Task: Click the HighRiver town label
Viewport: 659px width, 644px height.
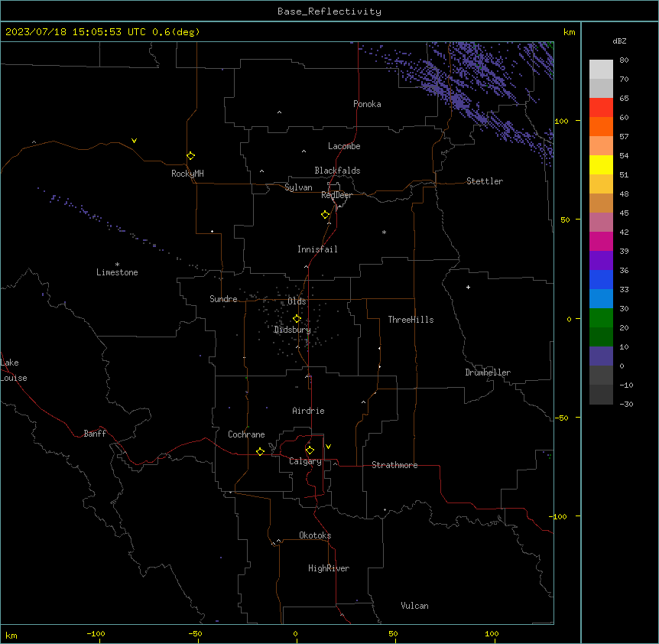Action: click(329, 568)
